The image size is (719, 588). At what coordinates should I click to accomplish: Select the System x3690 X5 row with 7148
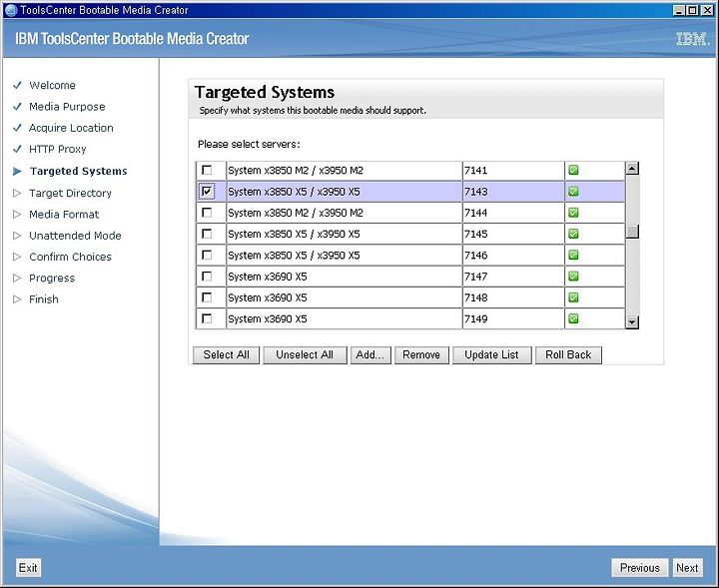[x=410, y=297]
